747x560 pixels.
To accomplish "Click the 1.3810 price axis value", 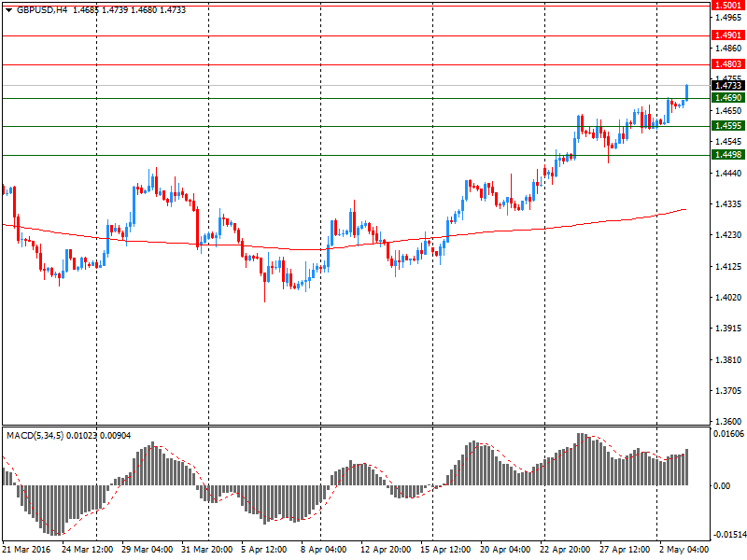I will [x=728, y=360].
